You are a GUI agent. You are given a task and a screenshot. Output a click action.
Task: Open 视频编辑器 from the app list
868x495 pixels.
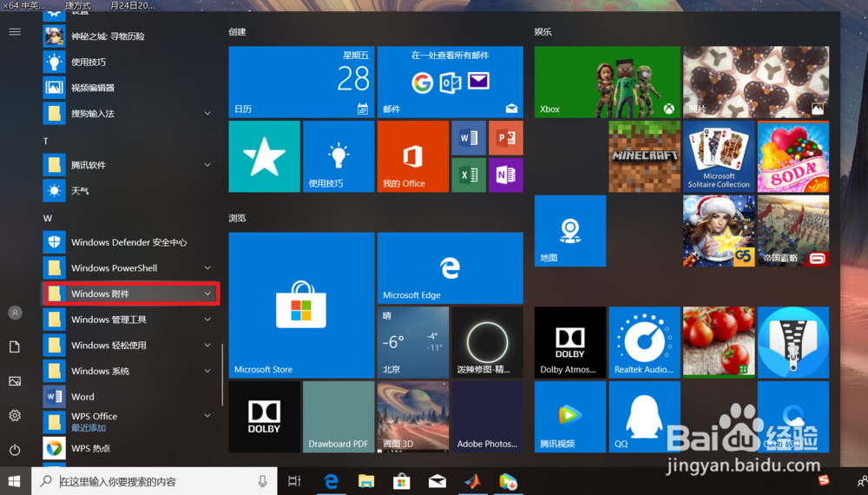[129, 88]
